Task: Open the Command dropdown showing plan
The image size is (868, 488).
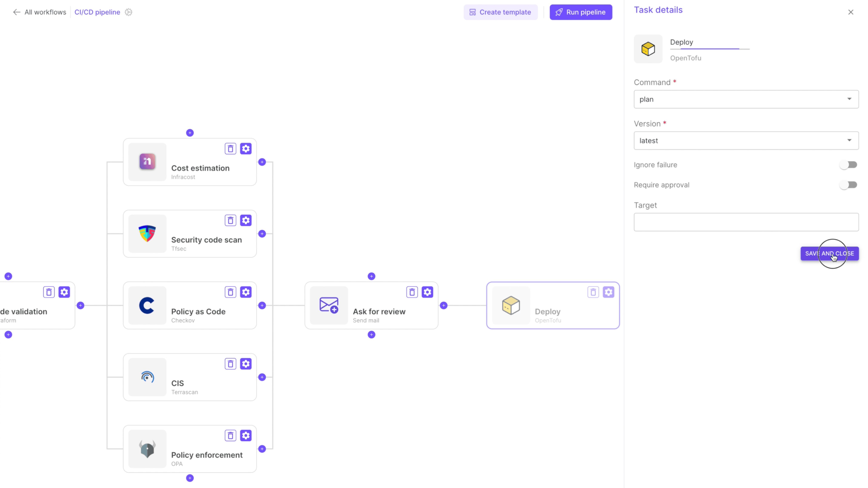Action: [746, 99]
